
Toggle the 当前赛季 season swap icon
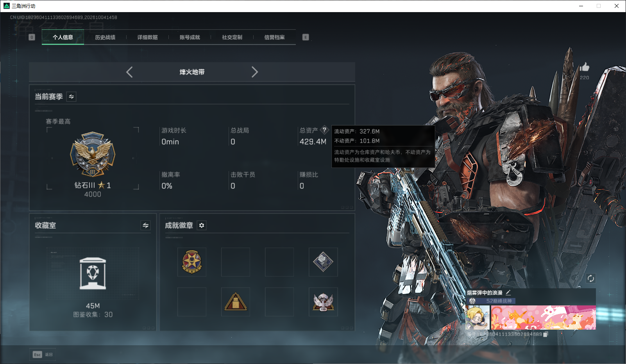(71, 96)
